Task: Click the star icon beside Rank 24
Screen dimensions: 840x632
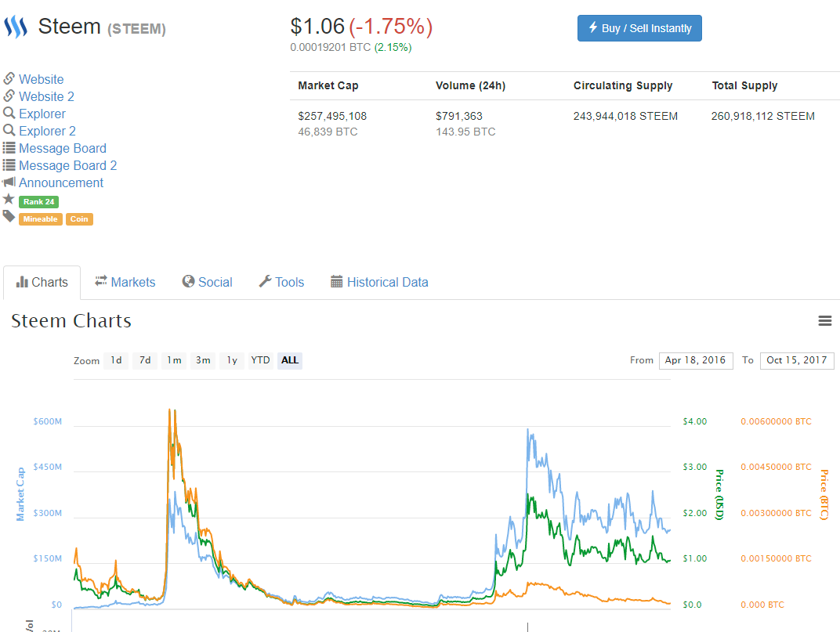Action: 9,199
